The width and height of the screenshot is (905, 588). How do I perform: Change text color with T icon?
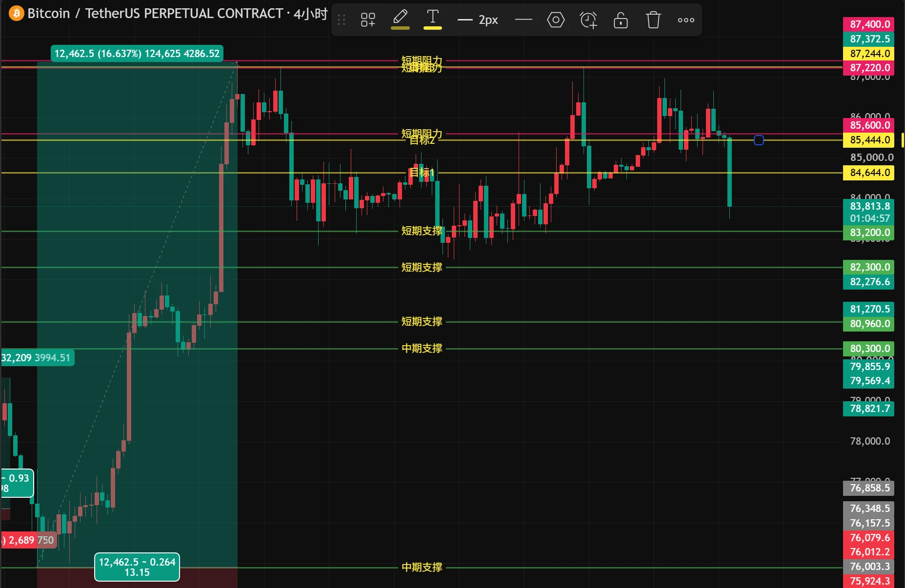click(x=433, y=20)
